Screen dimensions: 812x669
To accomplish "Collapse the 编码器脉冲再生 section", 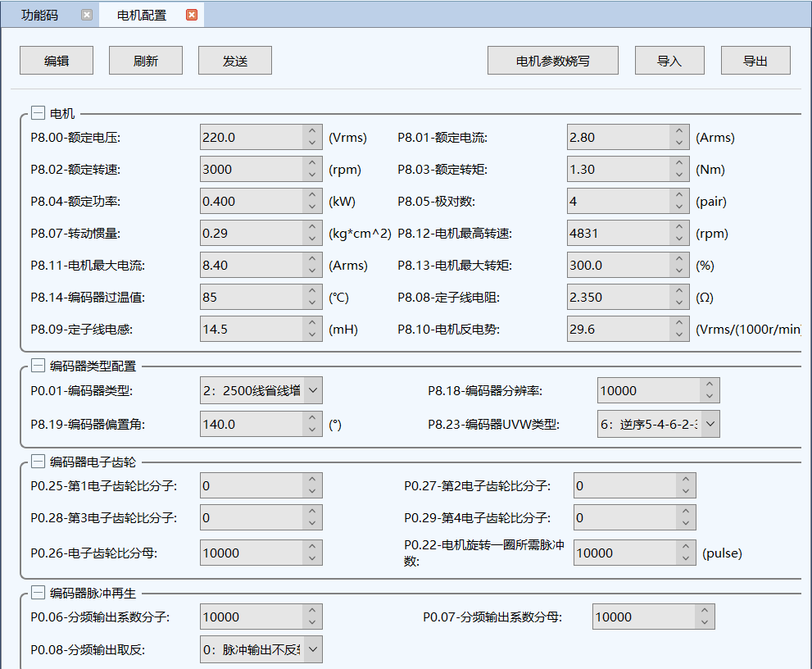I will (x=39, y=593).
